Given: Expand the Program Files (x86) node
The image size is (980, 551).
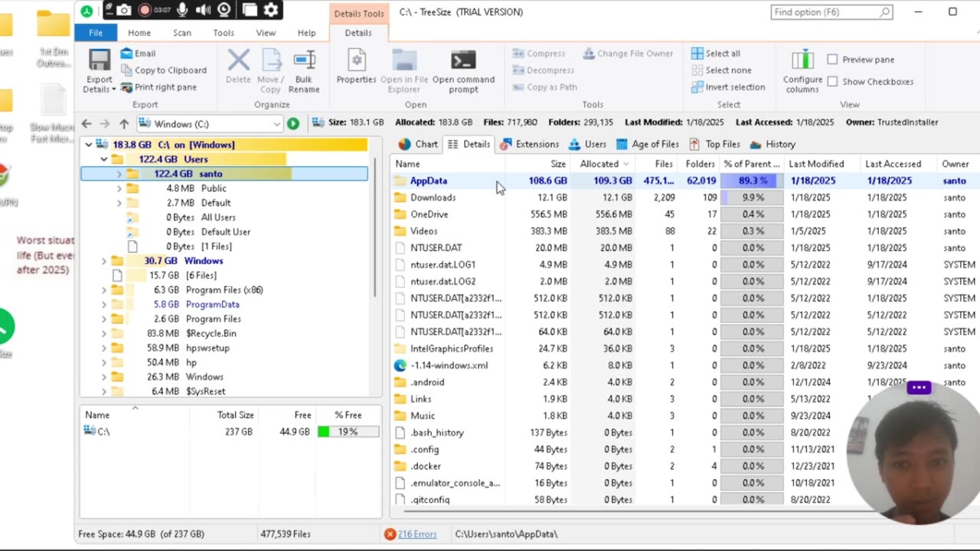Looking at the screenshot, I should (104, 290).
